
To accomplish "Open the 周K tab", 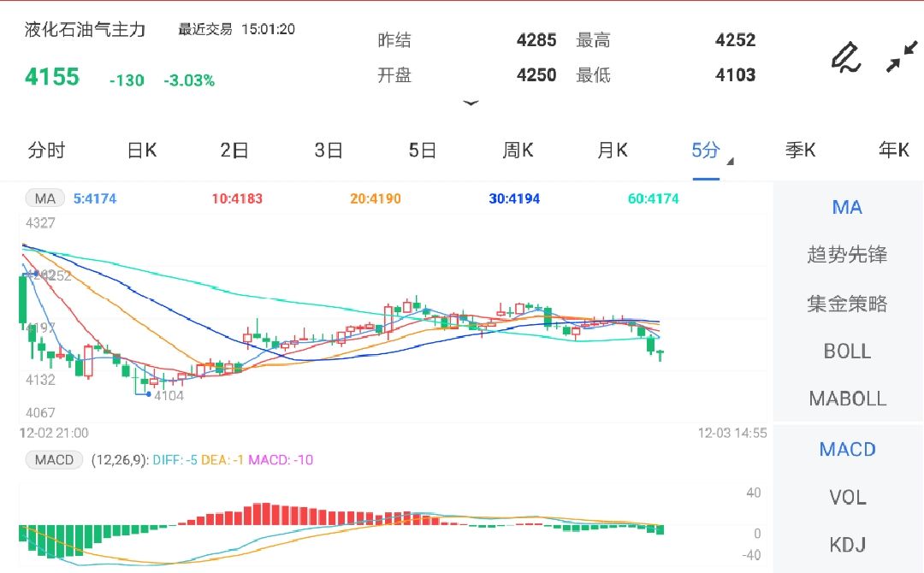I will (518, 151).
